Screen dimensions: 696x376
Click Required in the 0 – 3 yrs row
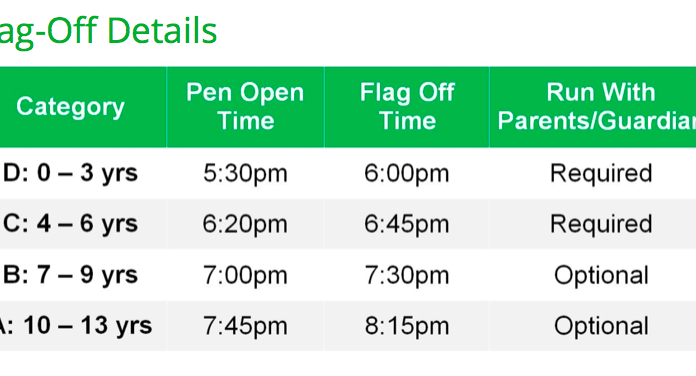(x=601, y=173)
